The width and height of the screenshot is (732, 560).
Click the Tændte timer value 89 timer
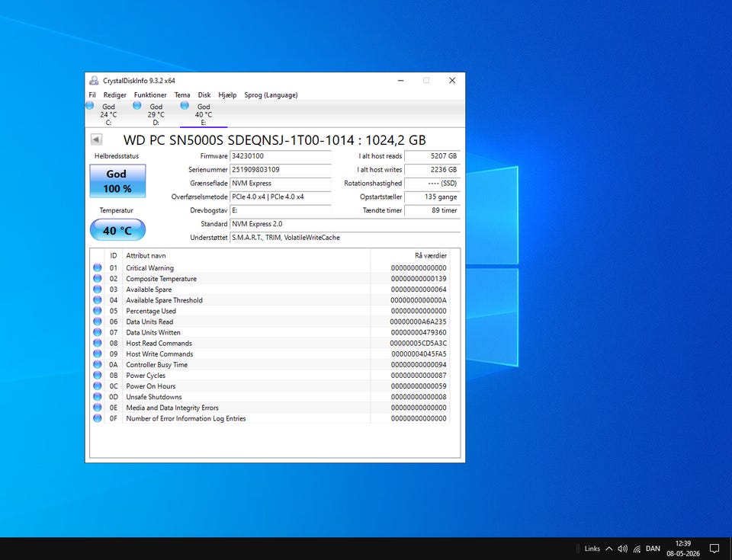point(432,210)
